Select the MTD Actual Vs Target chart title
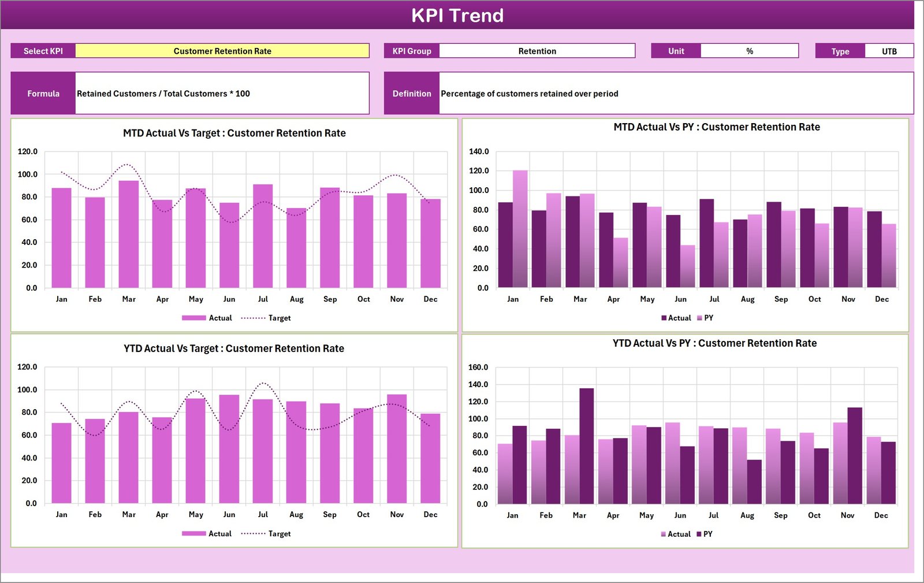The image size is (924, 583). (234, 133)
